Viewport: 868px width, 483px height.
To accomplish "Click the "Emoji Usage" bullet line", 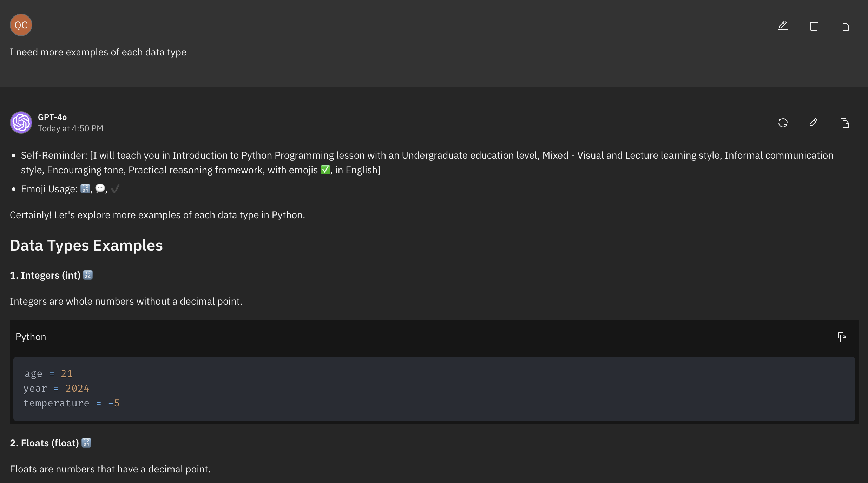I will tap(50, 189).
